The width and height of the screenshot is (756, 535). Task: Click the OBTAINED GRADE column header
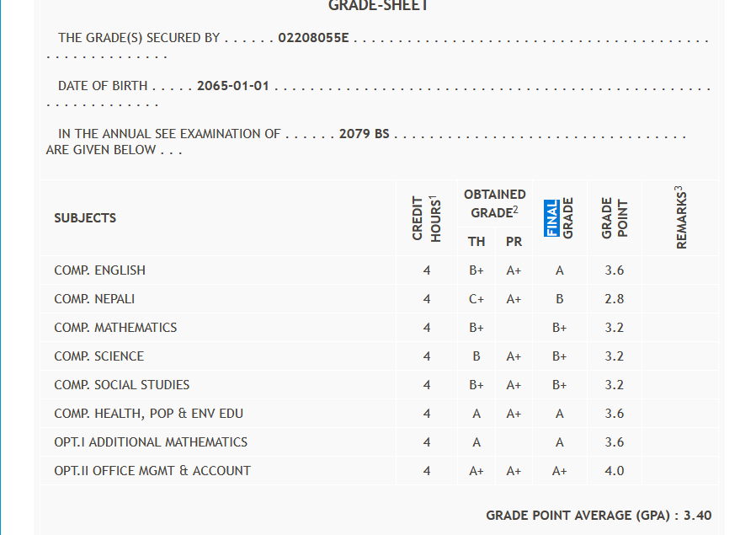[x=495, y=204]
